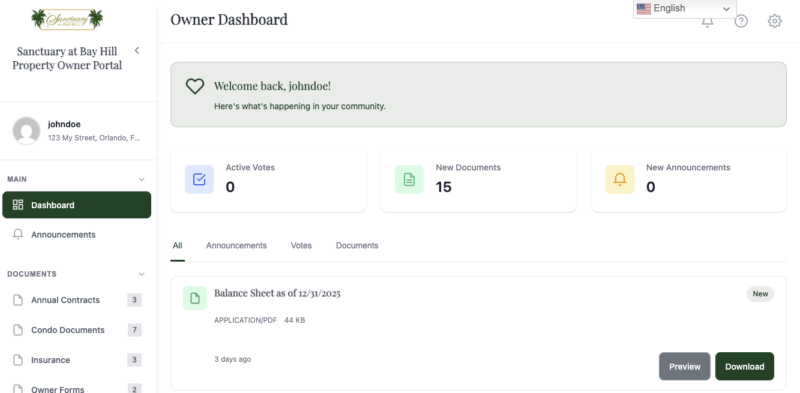The width and height of the screenshot is (800, 393).
Task: Open help question mark icon
Action: [x=741, y=21]
